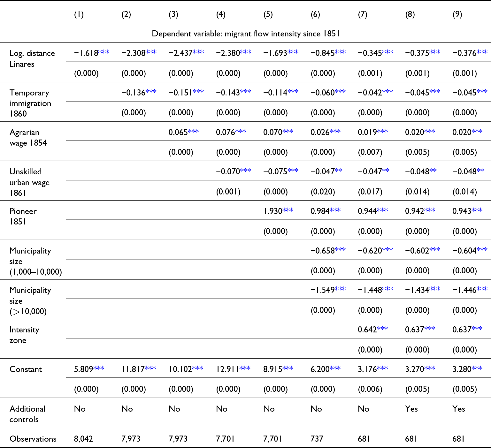Viewport: 491px width, 448px height.
Task: Click the stars after constant 3.280
Action: 477,368
